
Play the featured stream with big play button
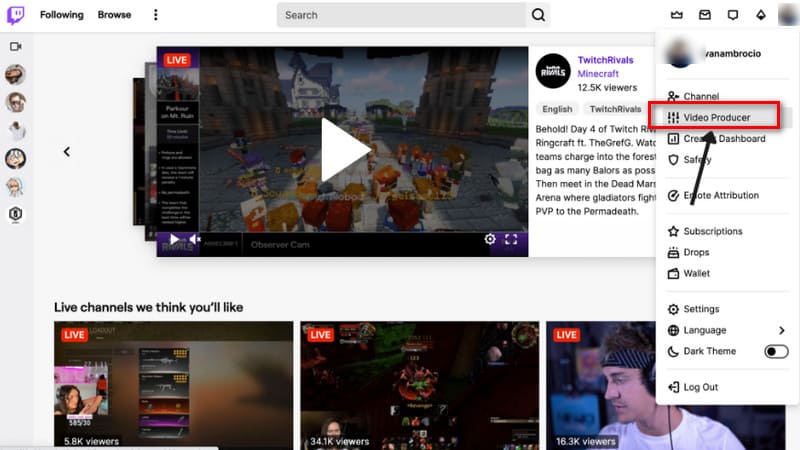coord(345,150)
